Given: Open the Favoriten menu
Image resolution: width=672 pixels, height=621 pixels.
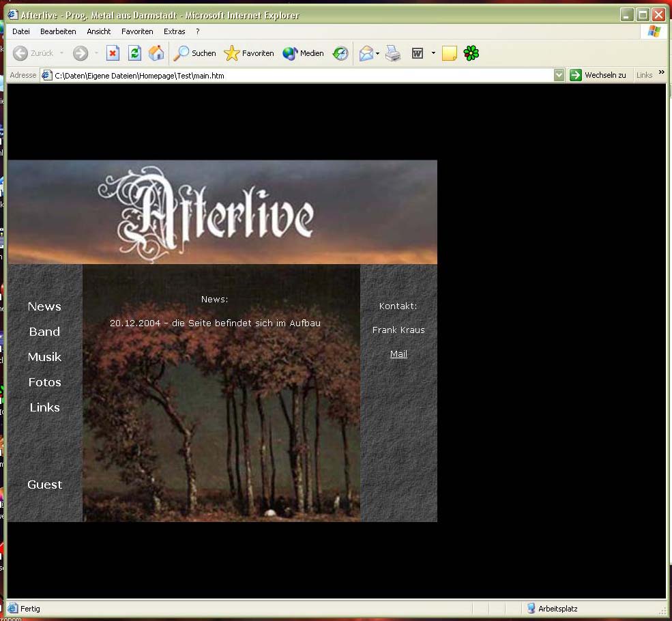Looking at the screenshot, I should click(x=137, y=31).
